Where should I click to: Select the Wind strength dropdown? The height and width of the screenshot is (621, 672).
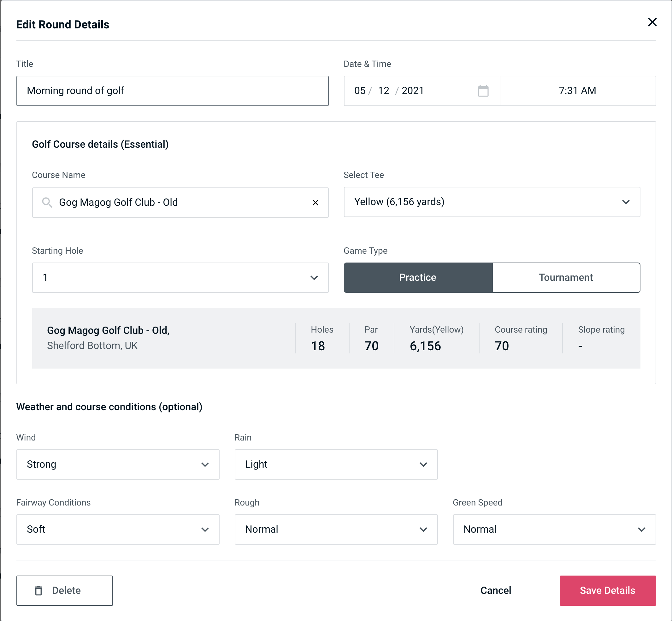click(x=117, y=465)
